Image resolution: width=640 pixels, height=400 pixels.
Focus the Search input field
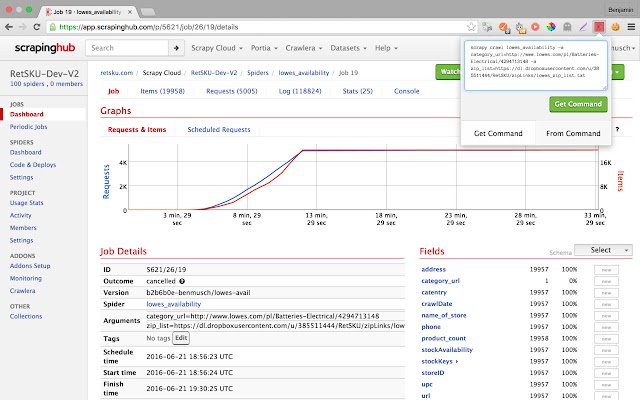click(x=127, y=48)
